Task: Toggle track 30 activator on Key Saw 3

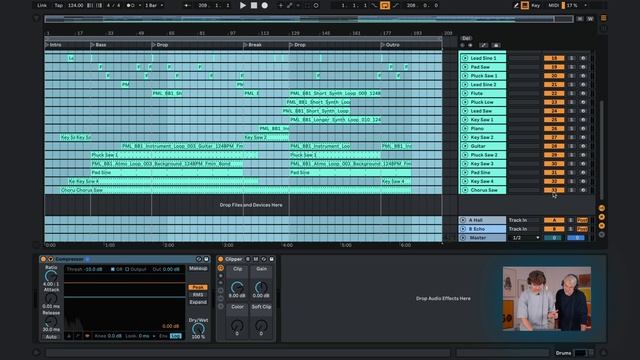Action: point(554,163)
